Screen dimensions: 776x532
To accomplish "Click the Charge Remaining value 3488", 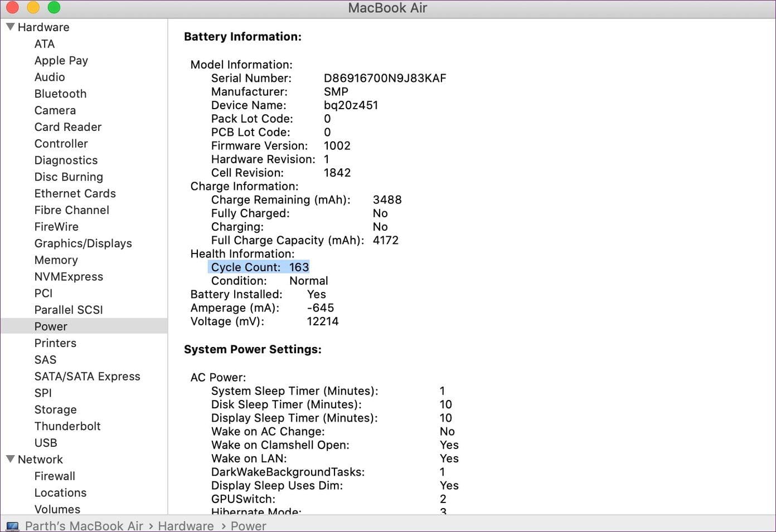I will (387, 199).
